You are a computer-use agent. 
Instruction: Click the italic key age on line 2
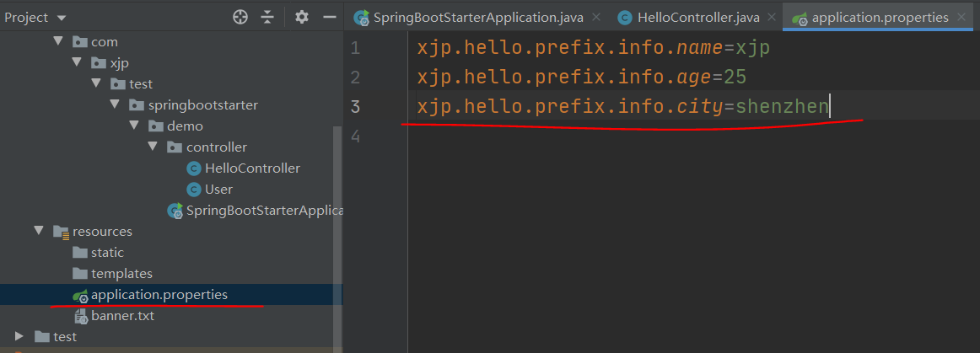click(x=694, y=78)
